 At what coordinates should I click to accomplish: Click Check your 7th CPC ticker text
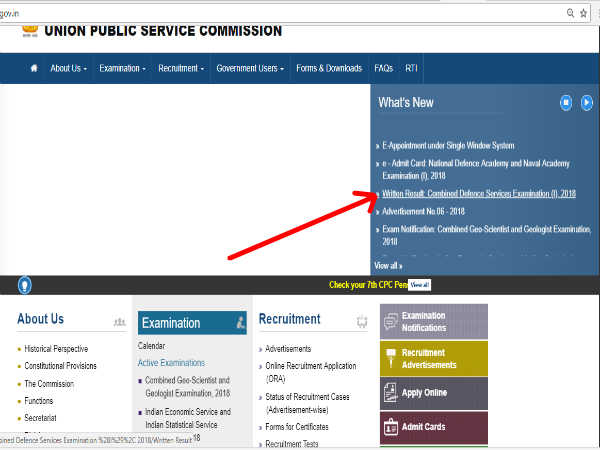tap(368, 285)
